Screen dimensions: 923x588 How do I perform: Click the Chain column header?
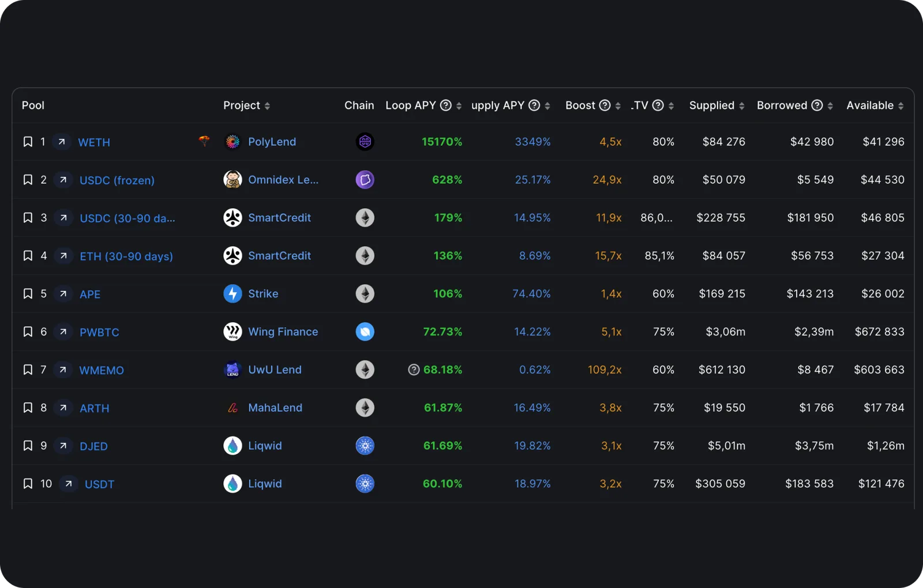point(359,105)
